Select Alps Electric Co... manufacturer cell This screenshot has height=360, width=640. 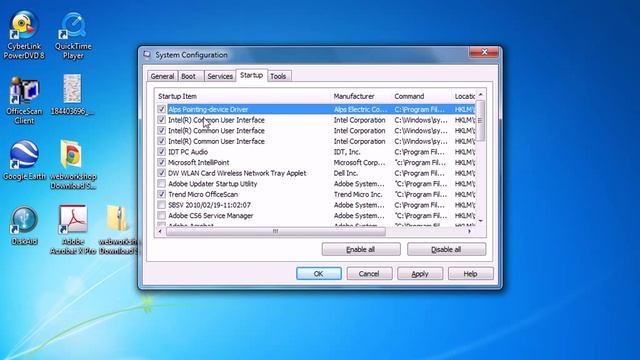click(x=360, y=109)
